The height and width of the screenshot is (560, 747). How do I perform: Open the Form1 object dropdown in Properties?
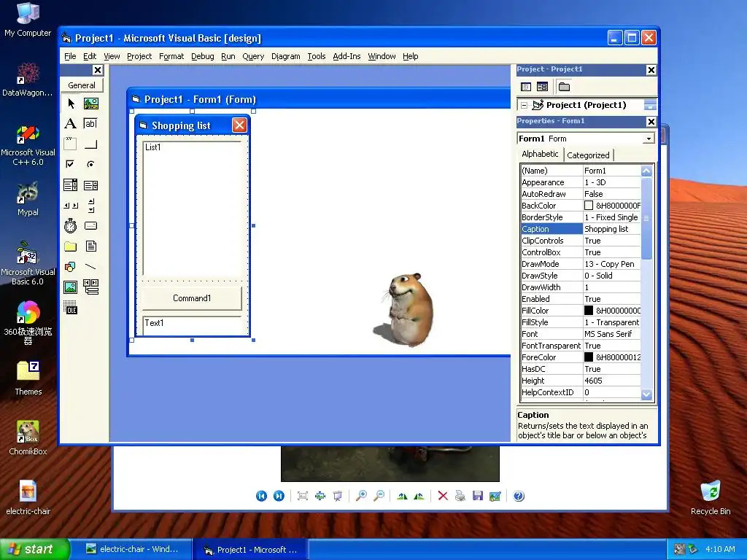[649, 139]
